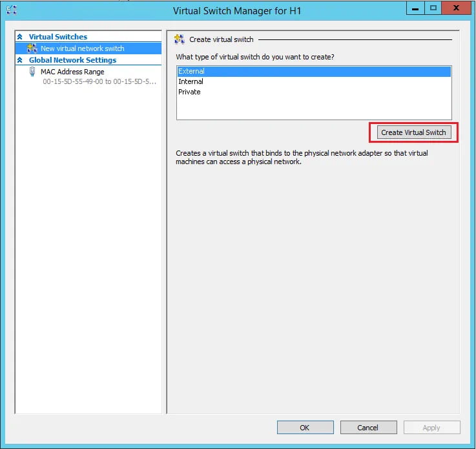Dismiss the dialog with Cancel

click(368, 427)
